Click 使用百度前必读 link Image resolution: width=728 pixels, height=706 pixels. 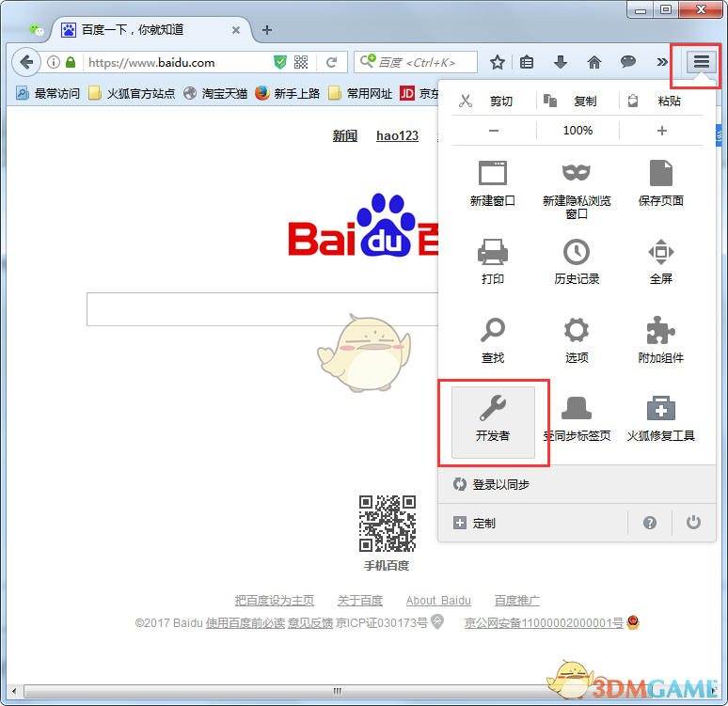tap(245, 623)
